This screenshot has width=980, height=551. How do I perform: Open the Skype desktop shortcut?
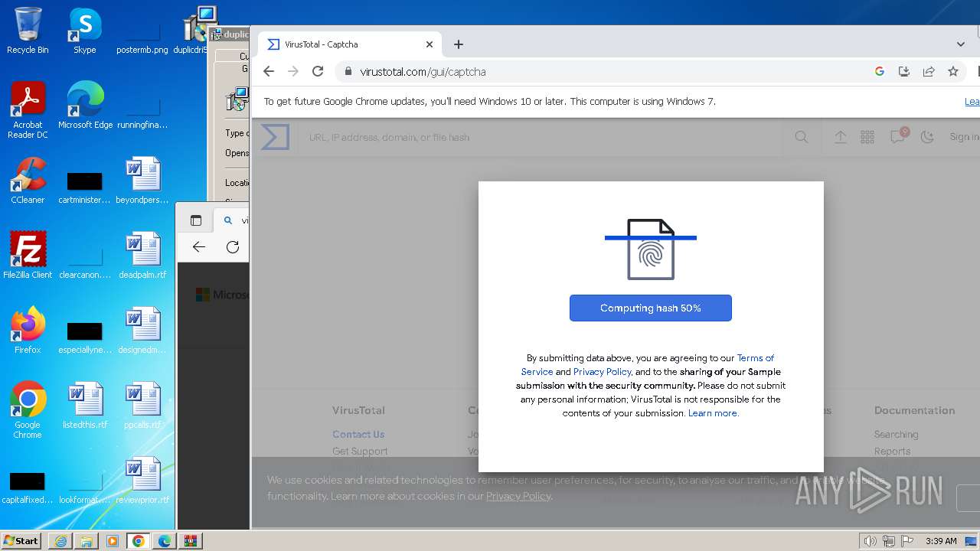(85, 31)
